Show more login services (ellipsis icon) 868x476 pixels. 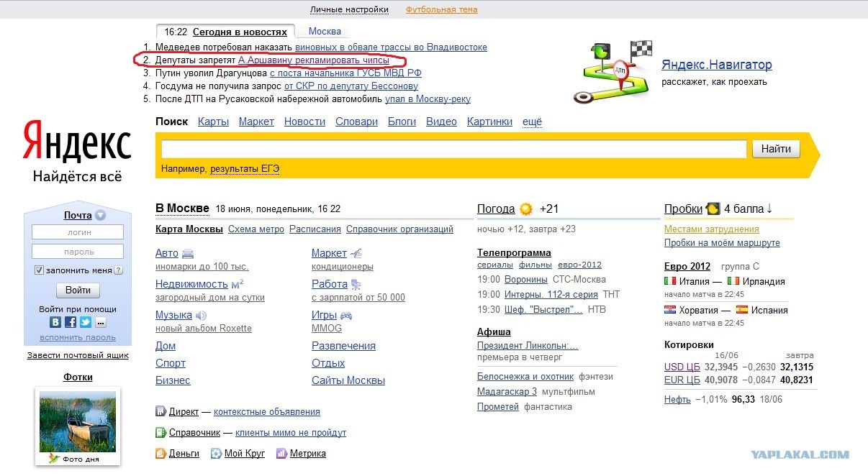tap(101, 322)
